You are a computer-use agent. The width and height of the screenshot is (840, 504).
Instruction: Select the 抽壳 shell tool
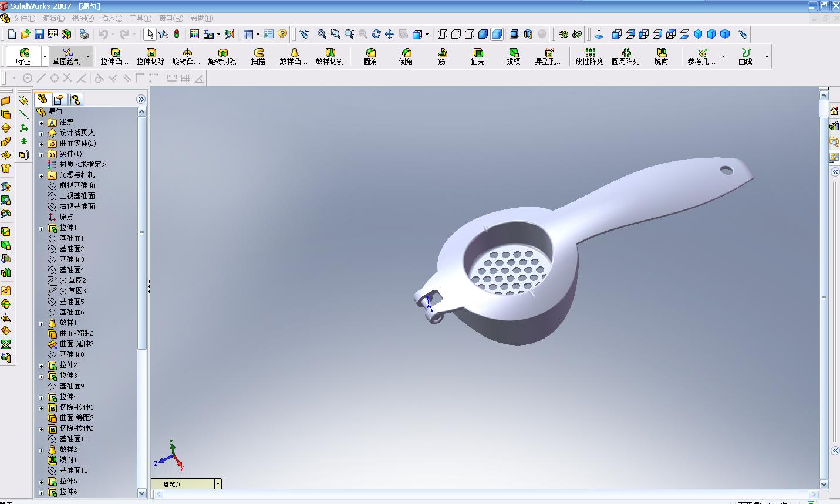(478, 56)
